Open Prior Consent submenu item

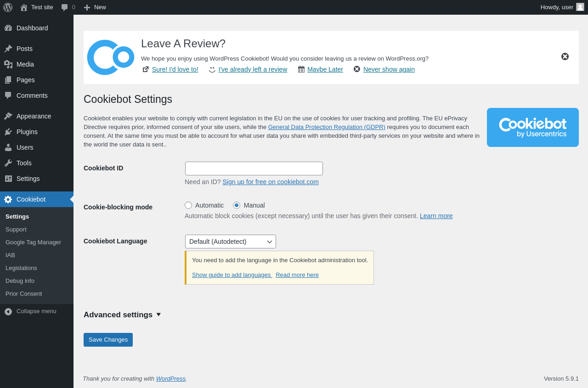click(23, 294)
